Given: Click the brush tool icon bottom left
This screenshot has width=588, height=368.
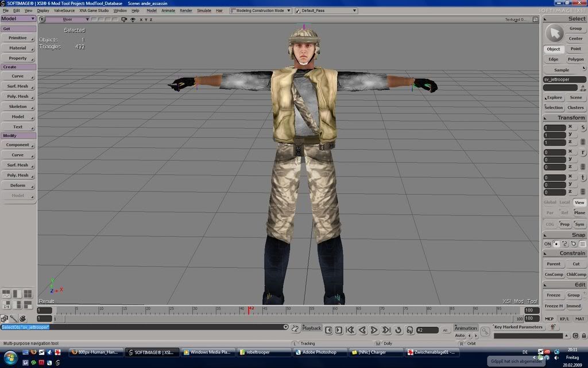Looking at the screenshot, I should [x=14, y=319].
